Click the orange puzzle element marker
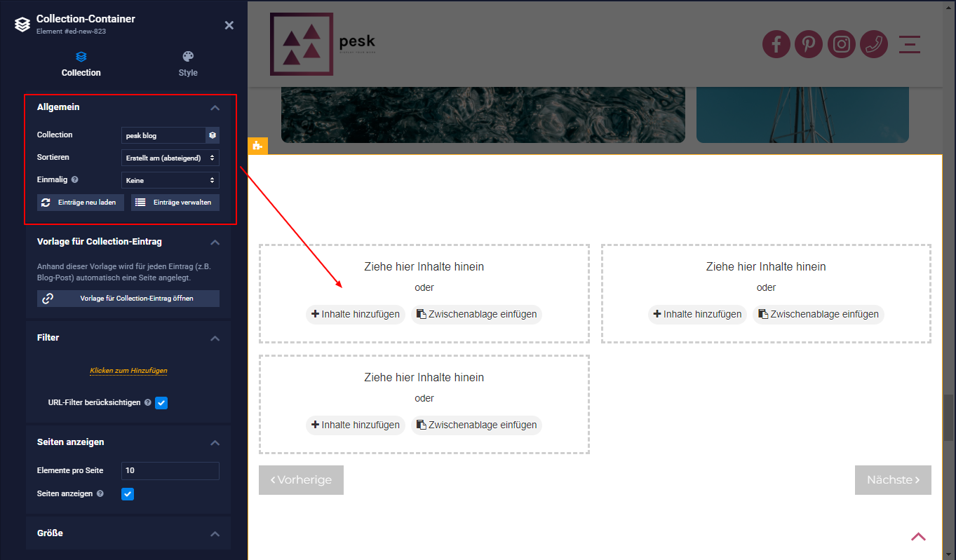Screen dimensions: 956x560 257,146
